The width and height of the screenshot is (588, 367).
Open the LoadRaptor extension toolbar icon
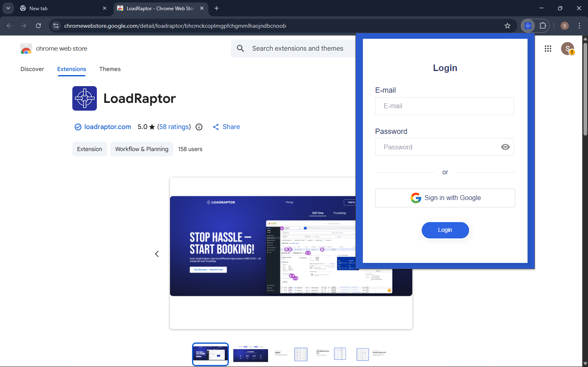click(528, 26)
